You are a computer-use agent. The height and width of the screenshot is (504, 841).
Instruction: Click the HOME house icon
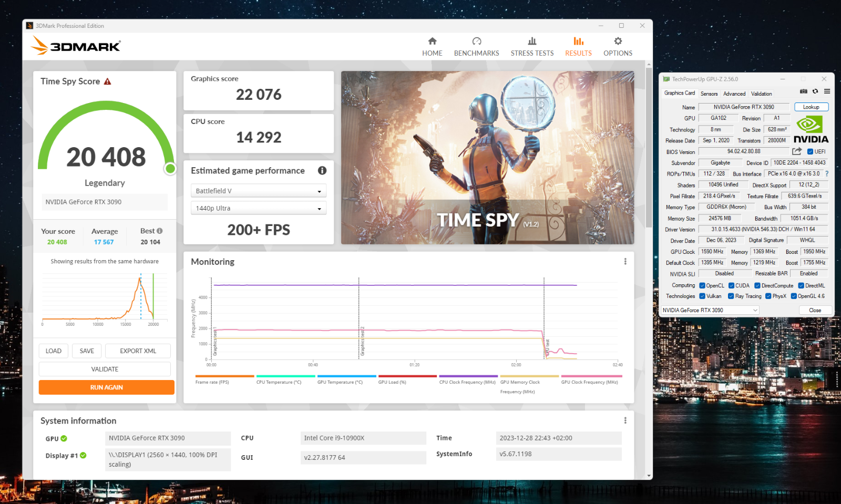pos(432,41)
